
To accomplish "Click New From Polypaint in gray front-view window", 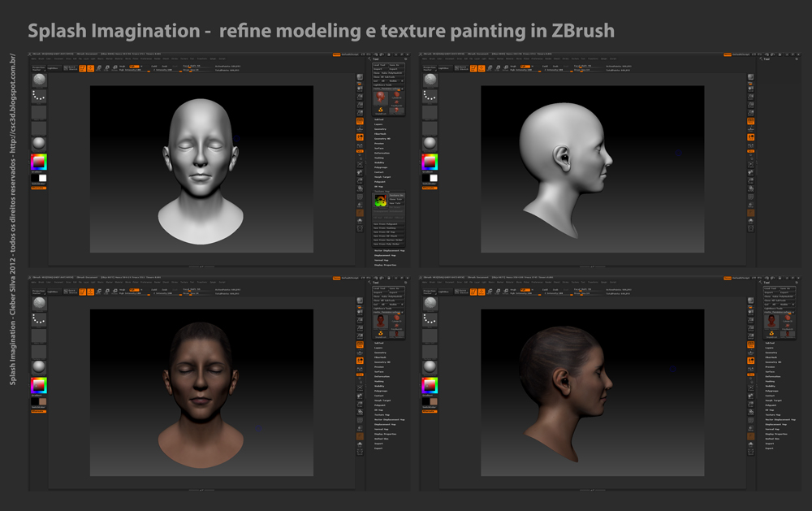I will [x=388, y=224].
